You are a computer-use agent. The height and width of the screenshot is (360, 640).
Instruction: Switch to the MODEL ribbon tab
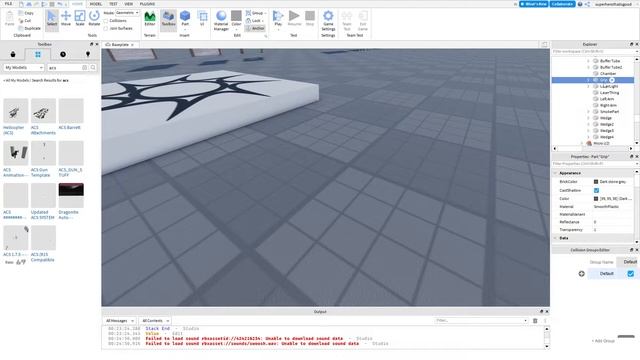click(96, 4)
